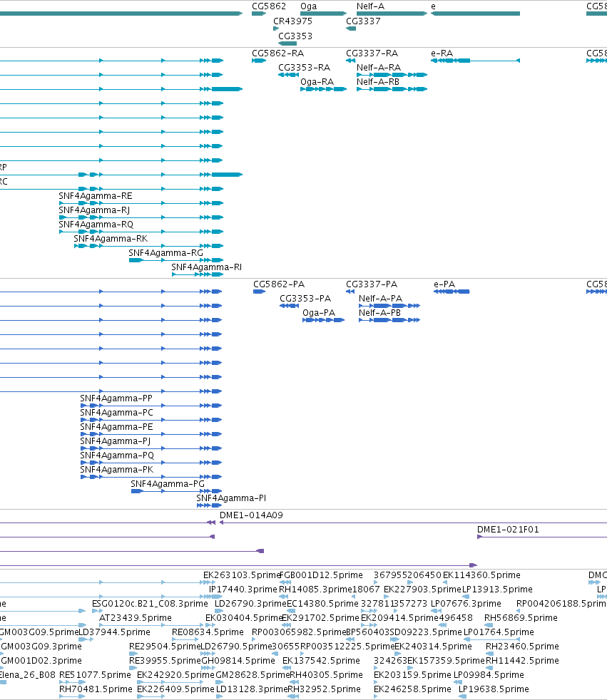Viewport: 607px width, 700px height.
Task: Click the RE08634.5prime EST label
Action: pyautogui.click(x=208, y=632)
